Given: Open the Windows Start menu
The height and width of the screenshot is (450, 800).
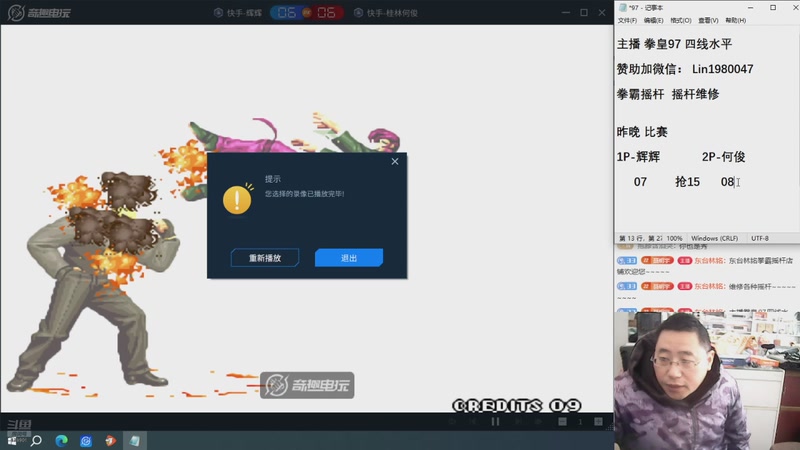Looking at the screenshot, I should click(12, 440).
